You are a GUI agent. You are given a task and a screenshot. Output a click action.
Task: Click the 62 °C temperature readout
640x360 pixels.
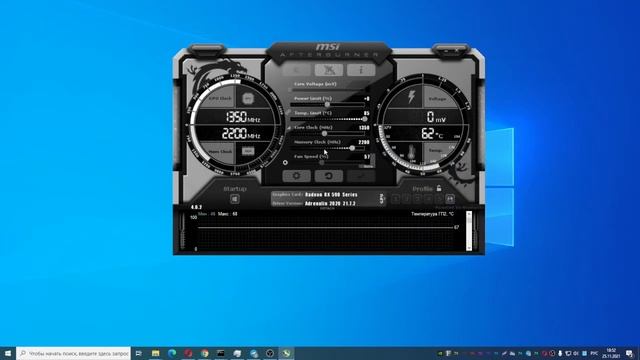(432, 133)
